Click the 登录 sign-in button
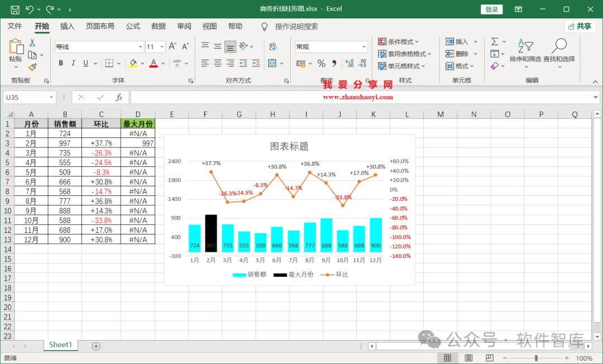Viewport: 603px width, 364px height. pyautogui.click(x=491, y=9)
